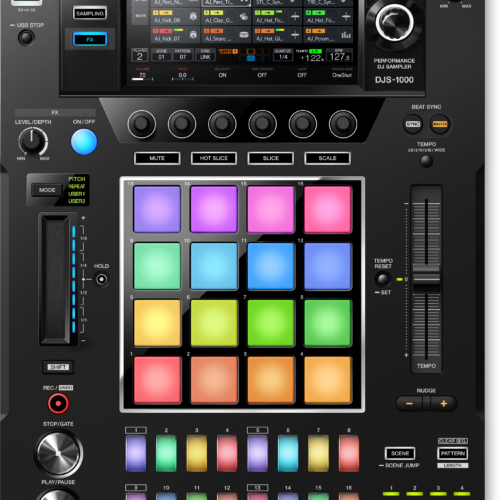Image resolution: width=500 pixels, height=500 pixels.
Task: Tap the pink performance pad 16
Action: click(327, 209)
